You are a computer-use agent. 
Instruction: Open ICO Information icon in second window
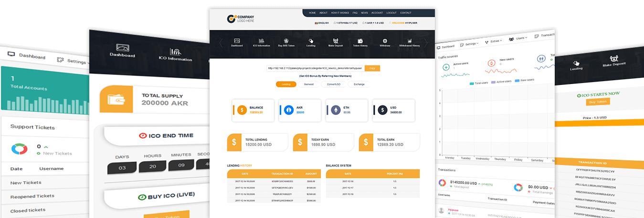[175, 52]
